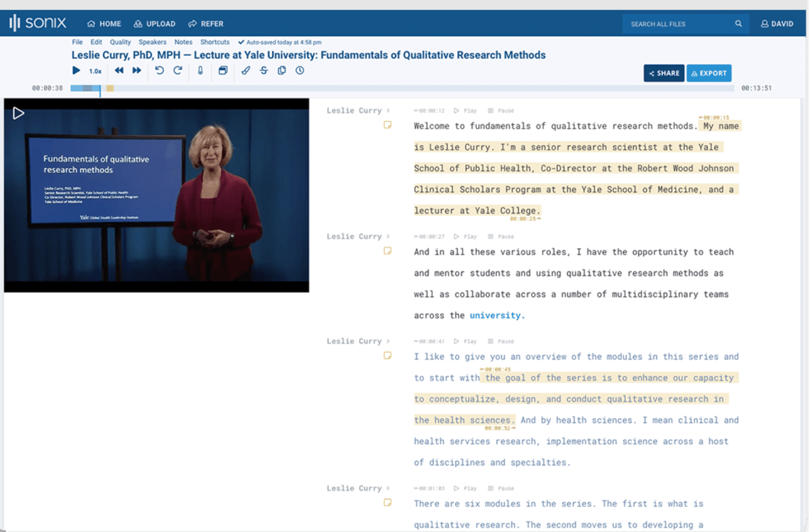This screenshot has height=532, width=809.
Task: Expand the first Leslie Curry speaker arrow
Action: [x=389, y=111]
